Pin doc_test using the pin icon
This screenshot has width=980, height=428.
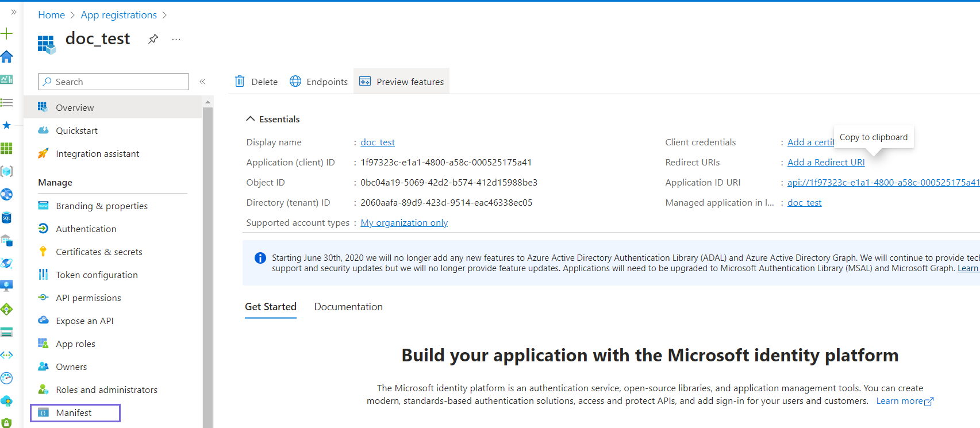tap(153, 39)
